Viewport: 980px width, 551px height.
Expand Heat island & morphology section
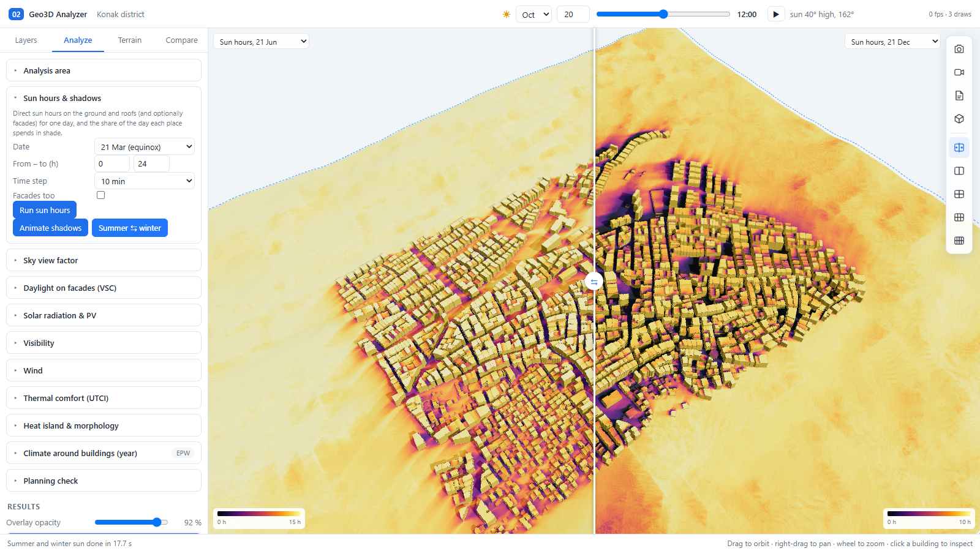(104, 425)
